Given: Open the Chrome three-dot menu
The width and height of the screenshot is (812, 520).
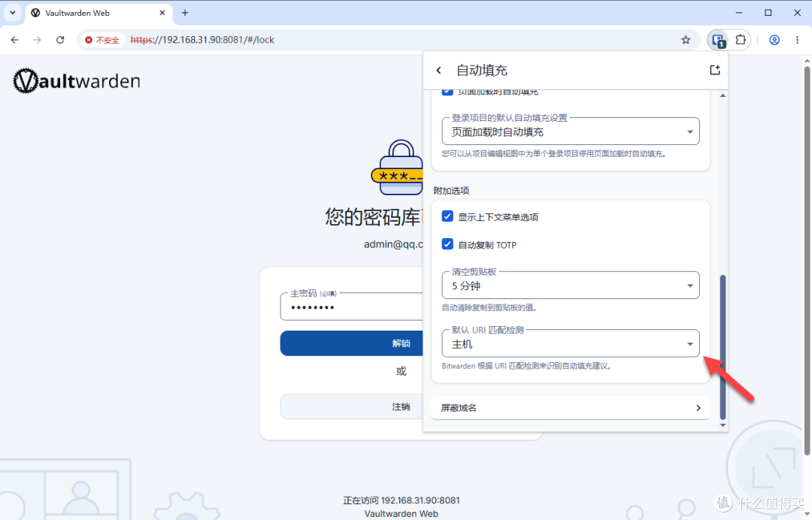Looking at the screenshot, I should [x=798, y=40].
